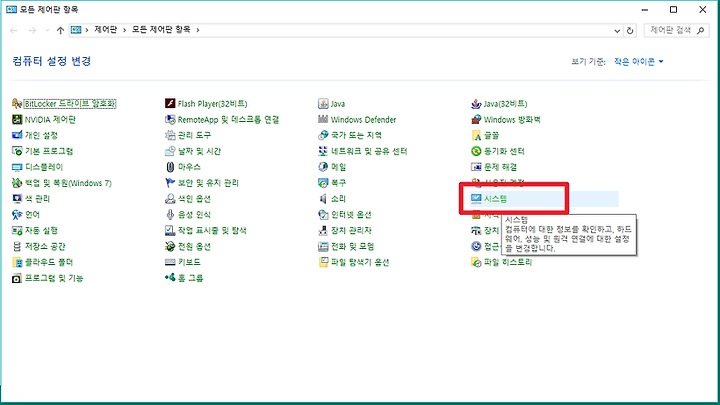Open recent locations dropdown arrow
This screenshot has height=405, width=720.
pos(47,30)
